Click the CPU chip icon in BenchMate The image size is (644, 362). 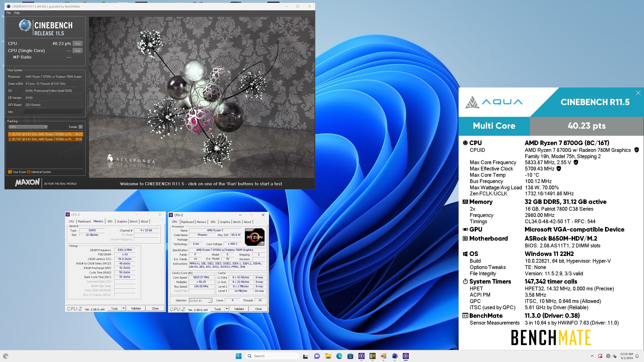pyautogui.click(x=465, y=143)
